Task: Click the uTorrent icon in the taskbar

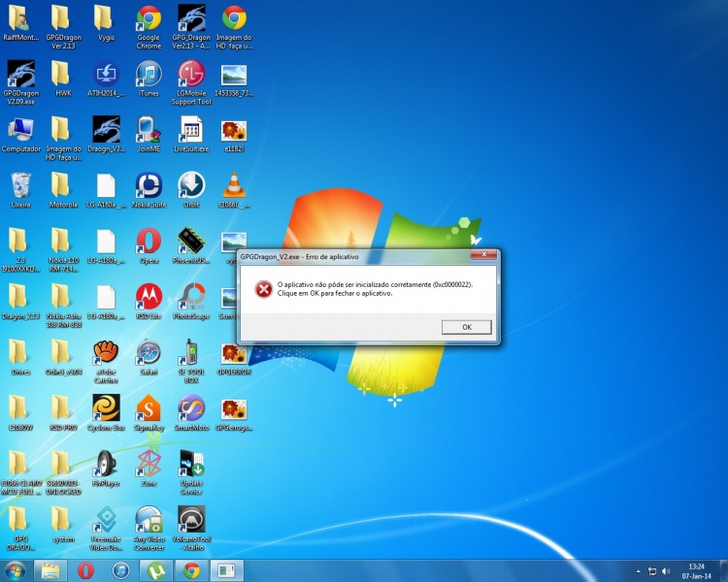Action: click(x=156, y=570)
